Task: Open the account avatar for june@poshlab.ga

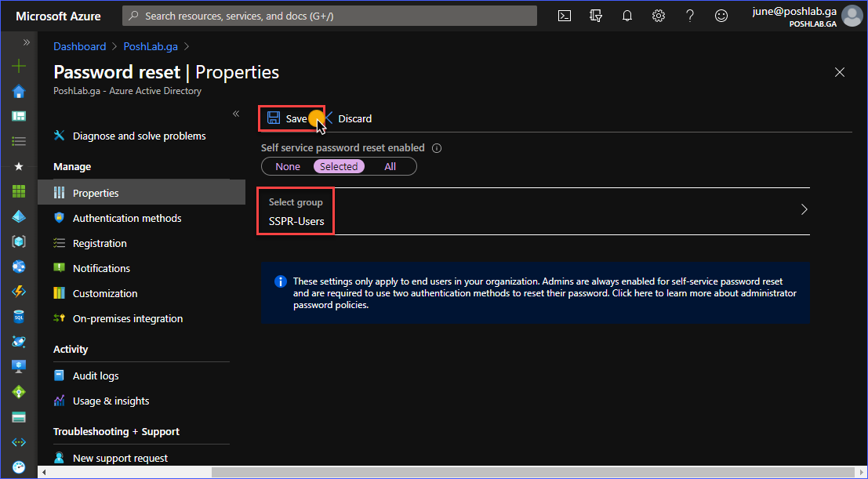Action: pyautogui.click(x=852, y=16)
